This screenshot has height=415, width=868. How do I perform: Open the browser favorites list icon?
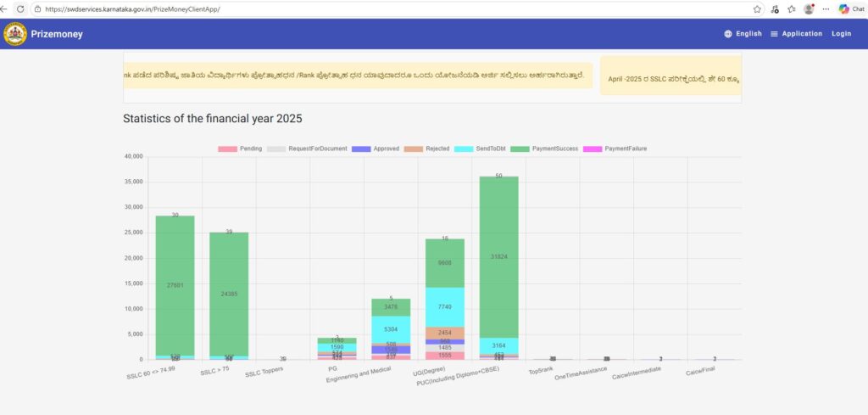point(791,8)
